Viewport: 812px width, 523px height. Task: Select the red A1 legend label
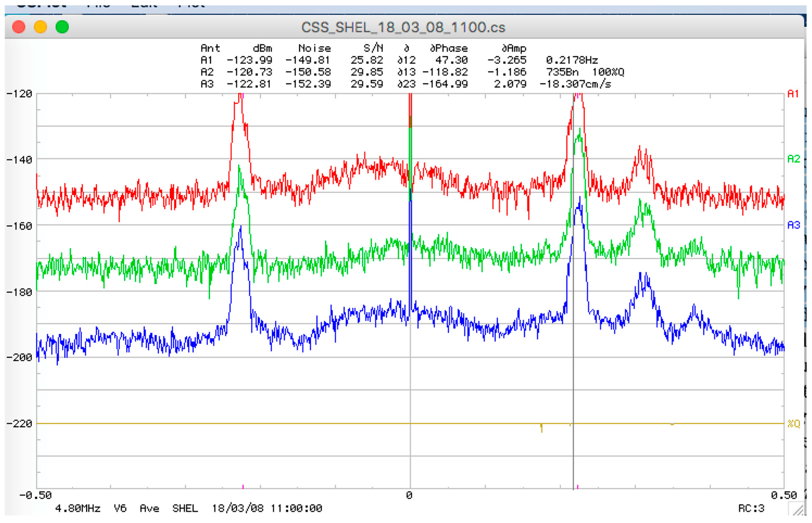coord(793,94)
